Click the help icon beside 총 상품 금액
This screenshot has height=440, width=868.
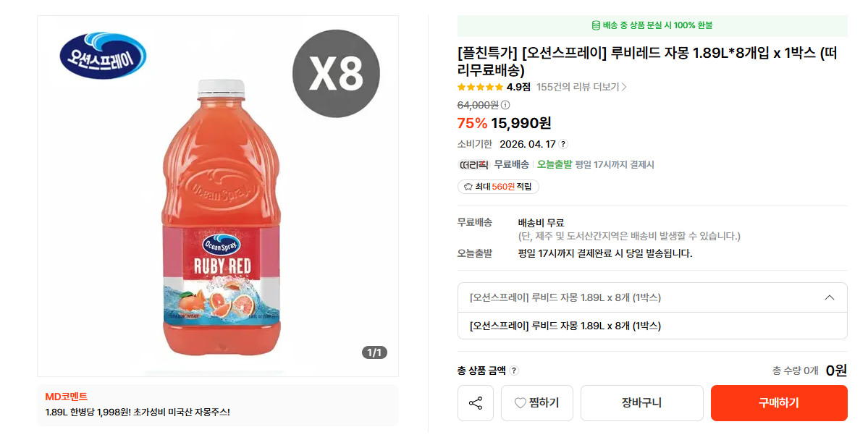(x=514, y=371)
